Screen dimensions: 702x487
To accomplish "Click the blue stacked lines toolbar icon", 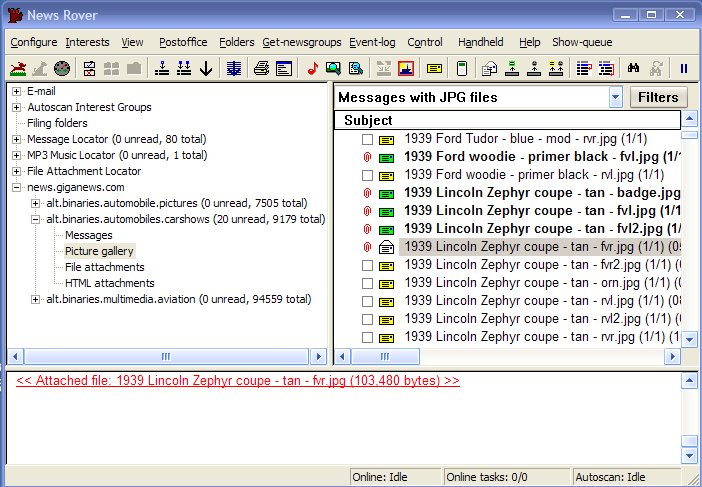I will (x=234, y=68).
